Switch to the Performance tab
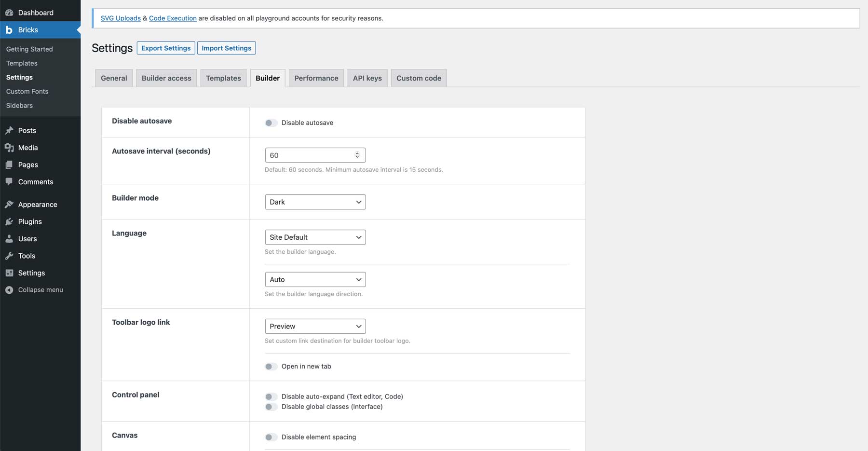 (316, 78)
